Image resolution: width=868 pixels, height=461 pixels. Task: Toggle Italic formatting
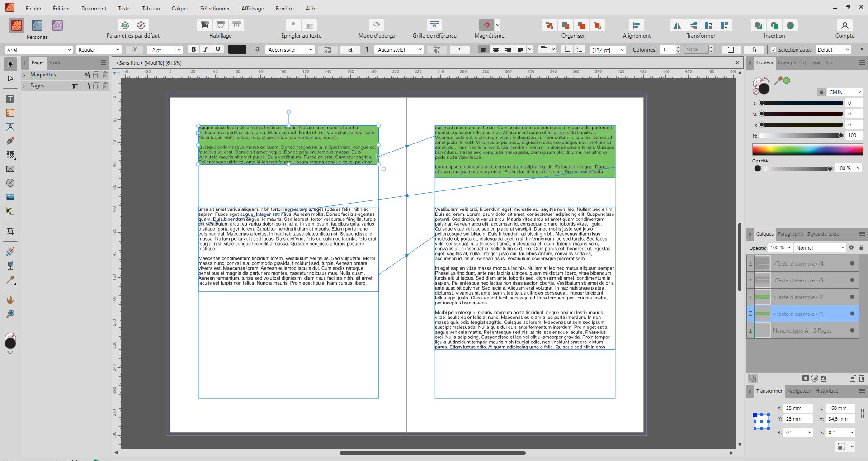point(206,49)
